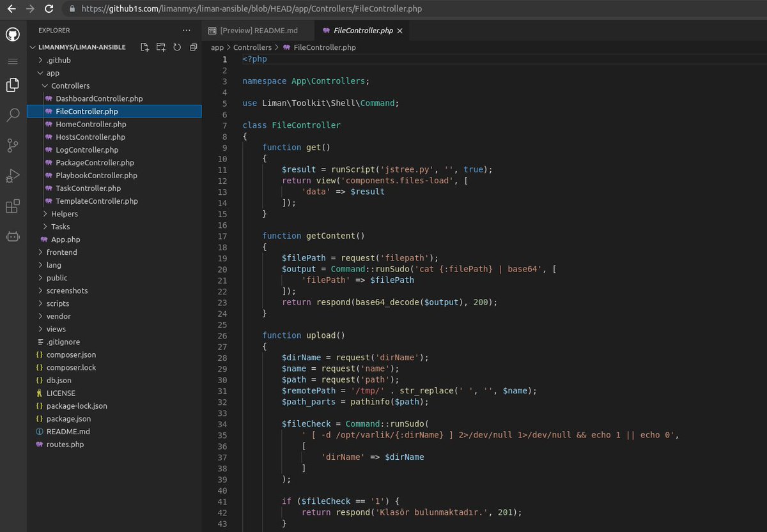
Task: Select the FileController.php editor tab
Action: pyautogui.click(x=363, y=31)
